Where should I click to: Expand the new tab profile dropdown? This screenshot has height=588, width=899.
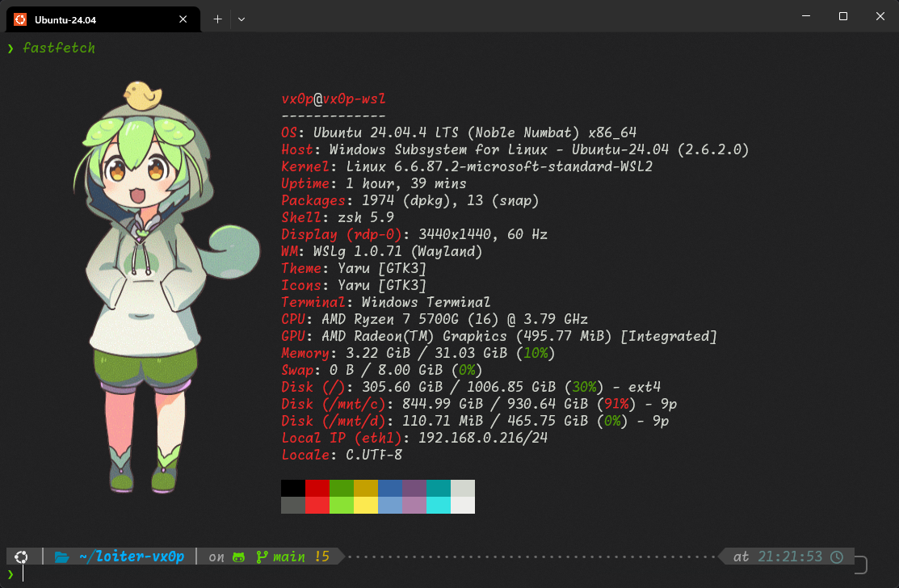click(x=242, y=19)
